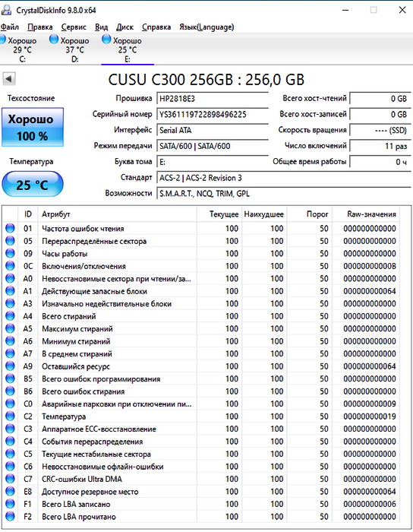
Task: Click the serial number field
Action: (x=213, y=114)
